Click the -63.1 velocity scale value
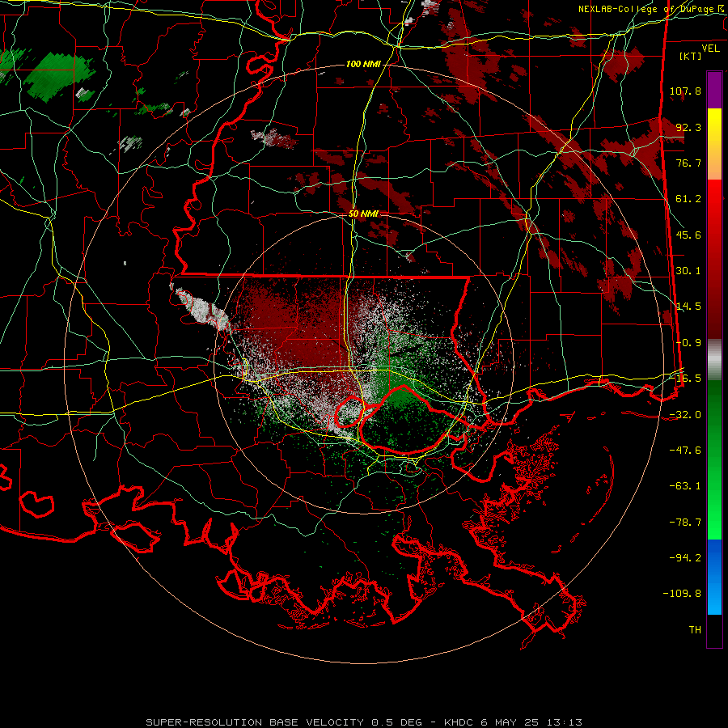The width and height of the screenshot is (728, 728). tap(685, 486)
